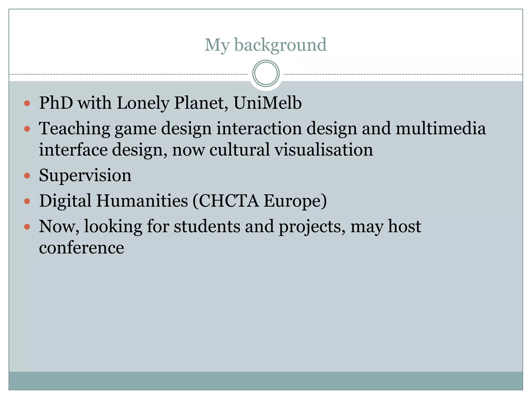
Task: Click the dark teal footer bar
Action: [x=265, y=381]
